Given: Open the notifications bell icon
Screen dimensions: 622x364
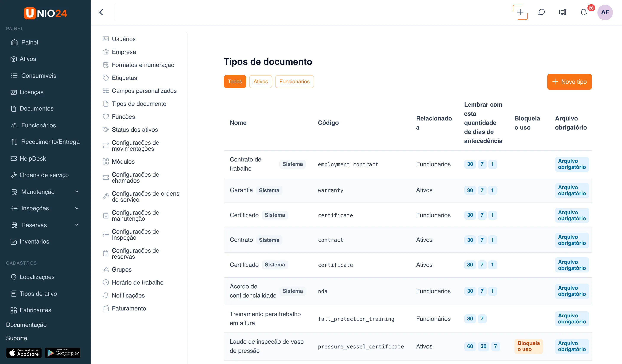Looking at the screenshot, I should tap(584, 12).
